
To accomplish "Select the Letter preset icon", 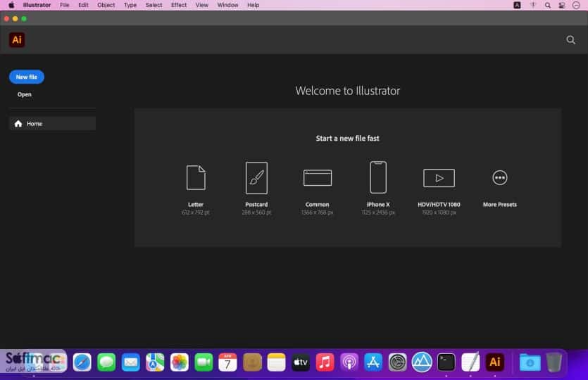I will coord(196,177).
